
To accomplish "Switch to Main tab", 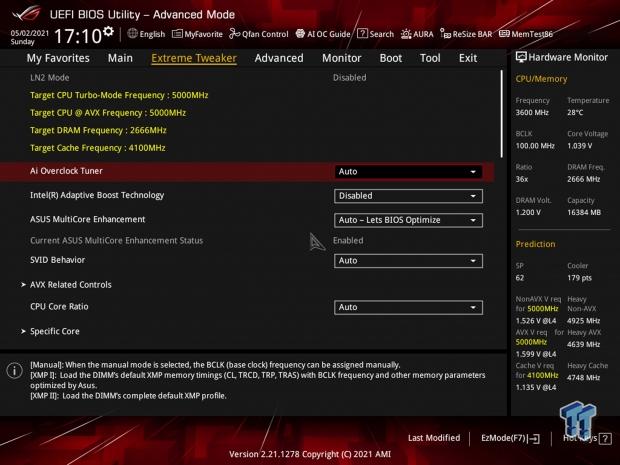I will pos(120,58).
